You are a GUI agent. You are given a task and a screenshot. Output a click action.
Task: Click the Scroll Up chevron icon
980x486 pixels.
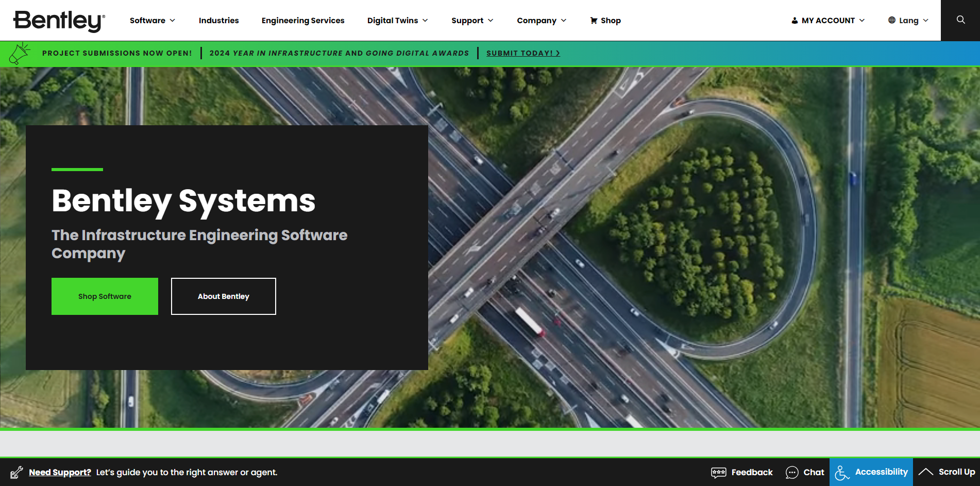click(925, 472)
